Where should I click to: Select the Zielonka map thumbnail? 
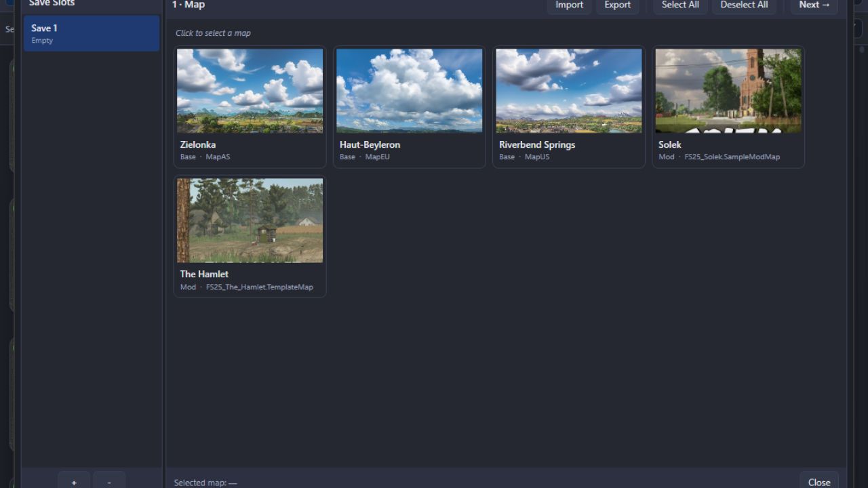250,90
